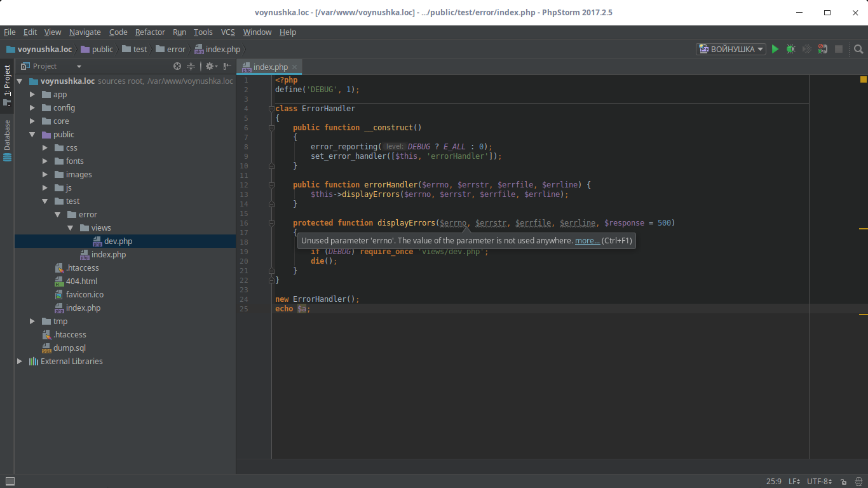Image resolution: width=868 pixels, height=488 pixels.
Task: Open the Help menu
Action: (x=288, y=32)
